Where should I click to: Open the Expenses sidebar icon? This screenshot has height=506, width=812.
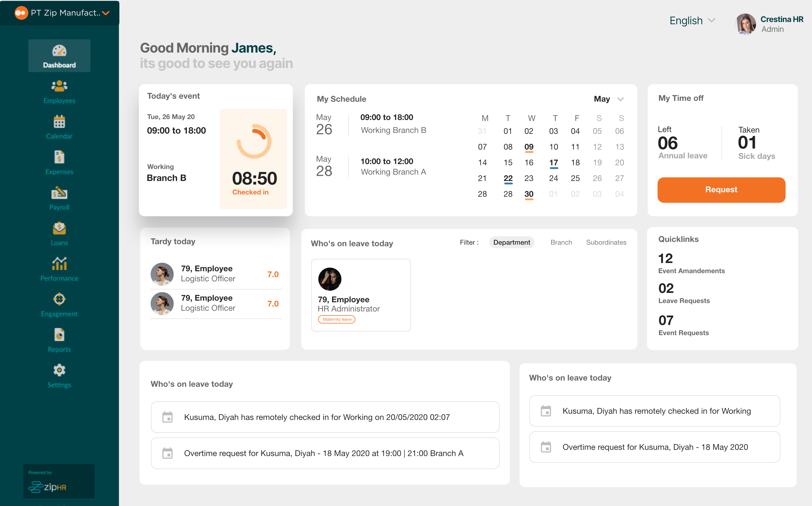[x=59, y=157]
